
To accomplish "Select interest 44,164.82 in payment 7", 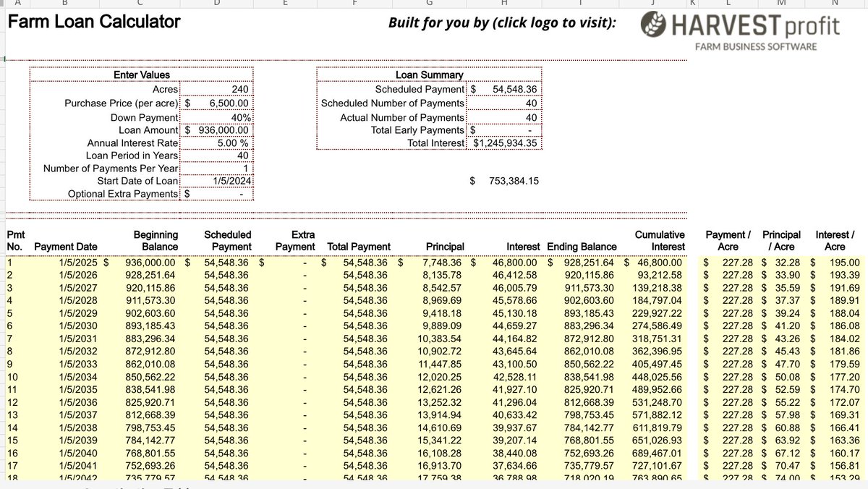I will (x=514, y=339).
